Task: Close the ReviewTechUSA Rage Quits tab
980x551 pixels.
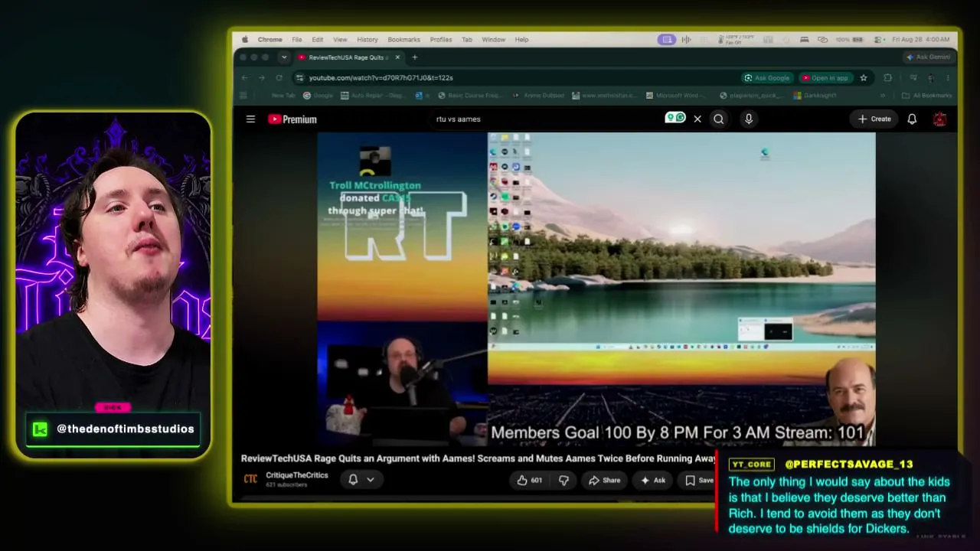Action: [x=397, y=57]
